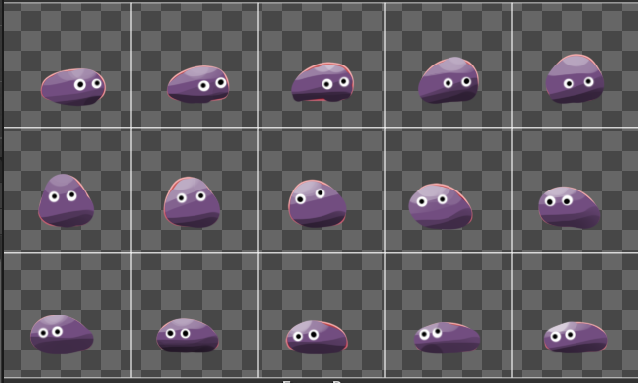Choose the flattened blob in row three, column four
This screenshot has height=383, width=638.
click(x=447, y=337)
